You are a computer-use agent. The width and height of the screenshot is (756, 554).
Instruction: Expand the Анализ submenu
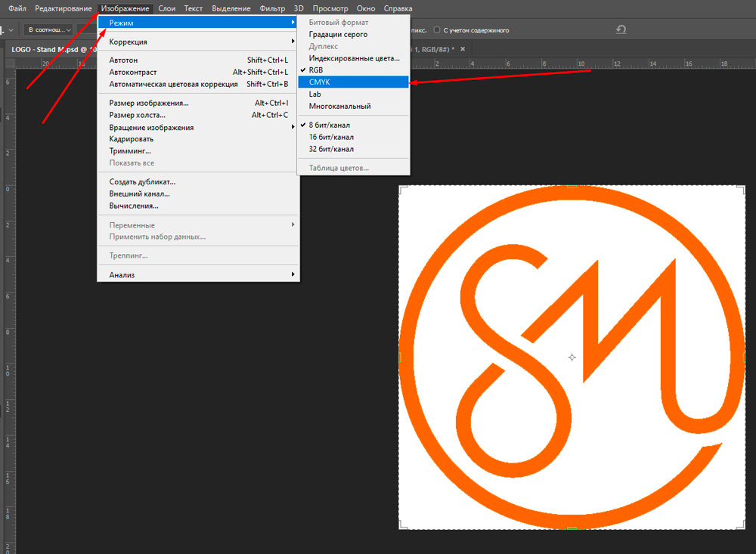pyautogui.click(x=198, y=275)
